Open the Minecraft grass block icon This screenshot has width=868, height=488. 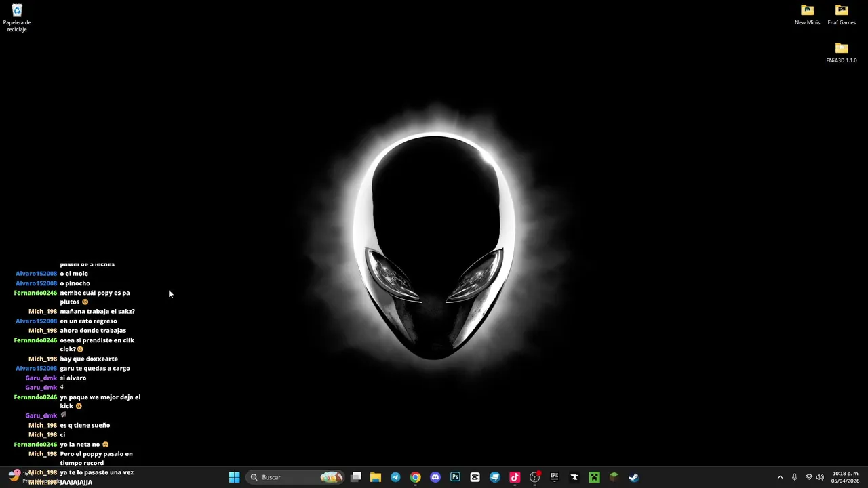[x=614, y=477]
